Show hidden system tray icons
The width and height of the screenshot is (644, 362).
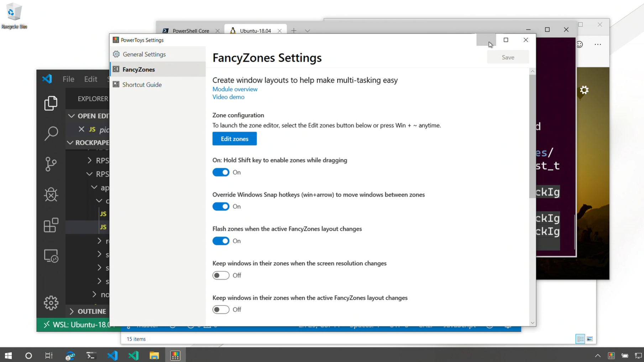pyautogui.click(x=598, y=356)
